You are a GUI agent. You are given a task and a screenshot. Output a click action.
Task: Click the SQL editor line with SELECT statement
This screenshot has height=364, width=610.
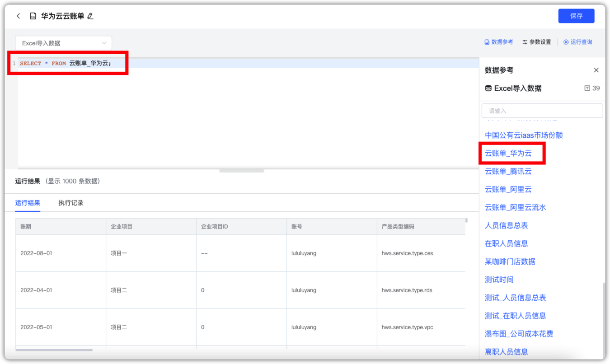point(249,63)
